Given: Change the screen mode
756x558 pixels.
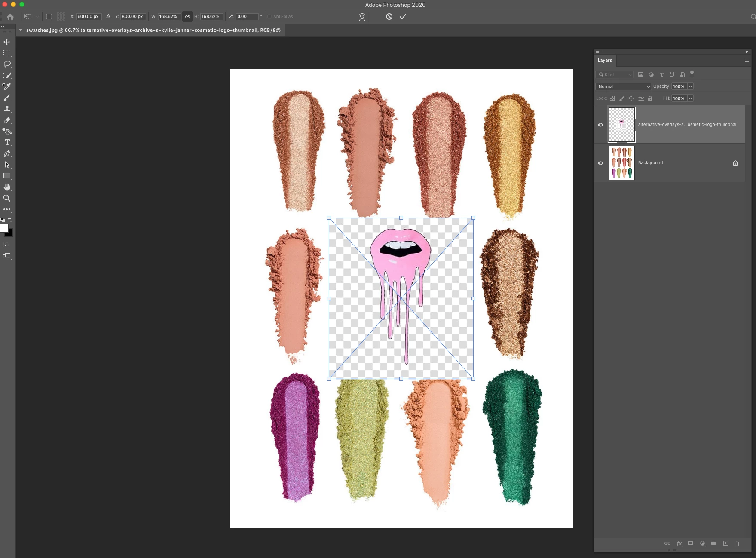Looking at the screenshot, I should point(7,256).
